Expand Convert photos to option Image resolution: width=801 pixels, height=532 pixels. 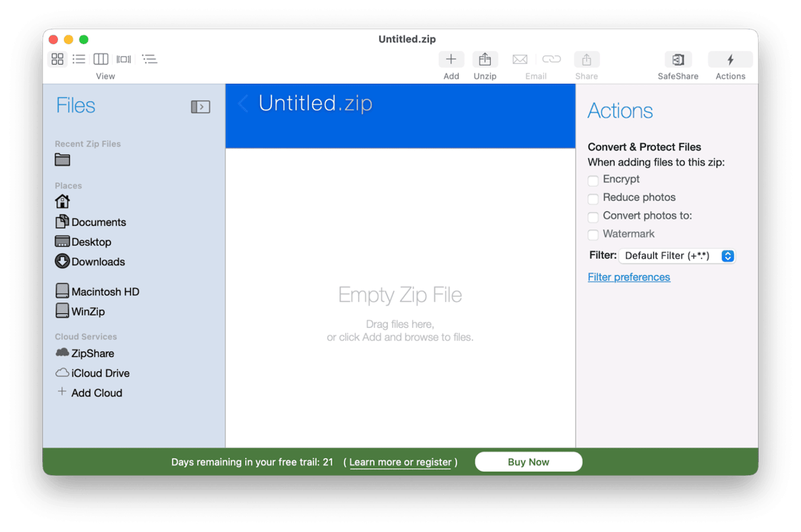point(593,215)
